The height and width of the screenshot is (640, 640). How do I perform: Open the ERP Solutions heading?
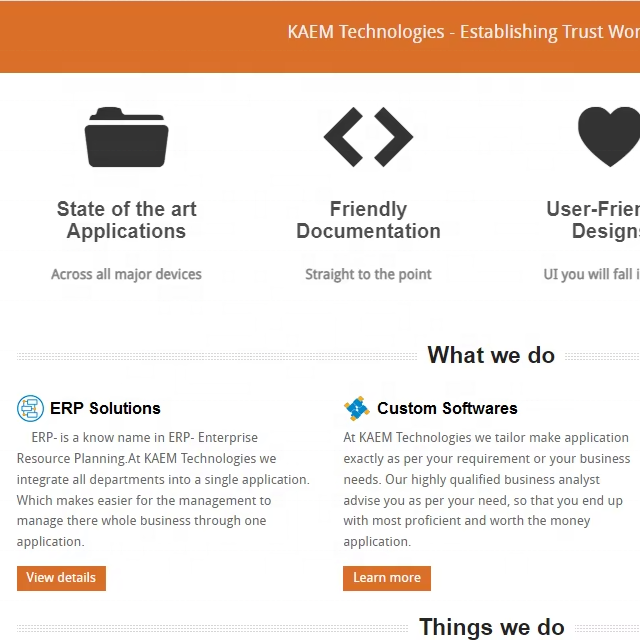click(x=105, y=408)
